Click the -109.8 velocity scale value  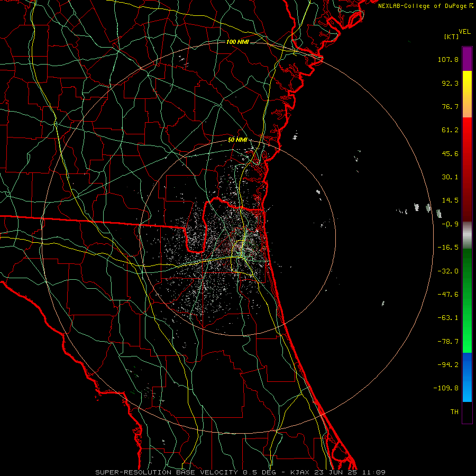tap(446, 388)
